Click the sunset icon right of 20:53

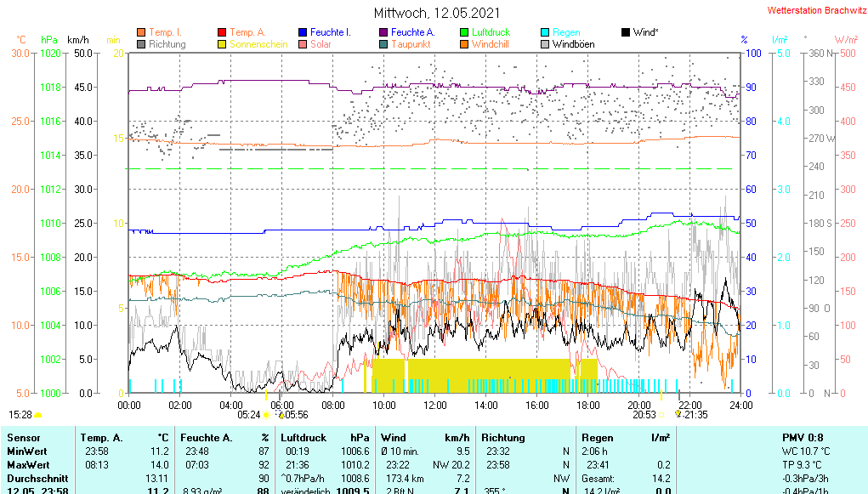[x=662, y=415]
